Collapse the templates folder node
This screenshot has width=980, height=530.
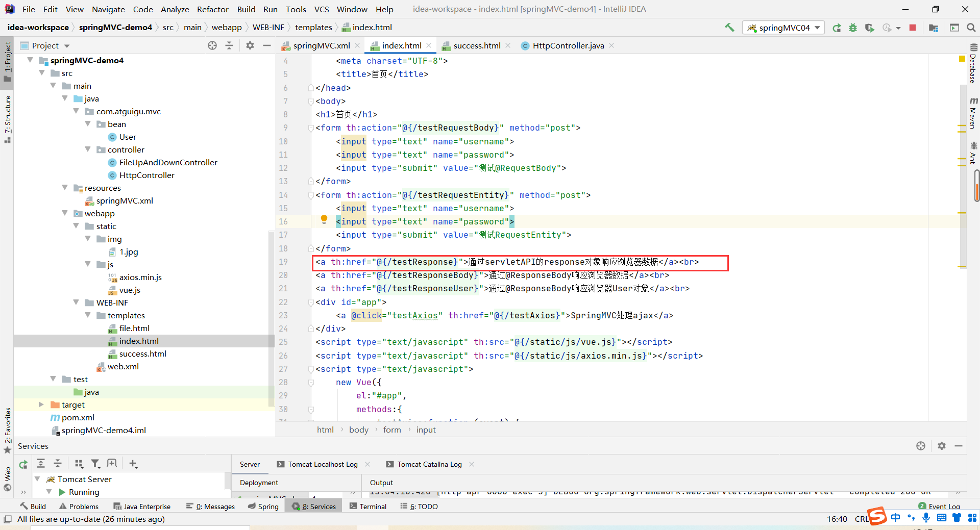(x=88, y=315)
